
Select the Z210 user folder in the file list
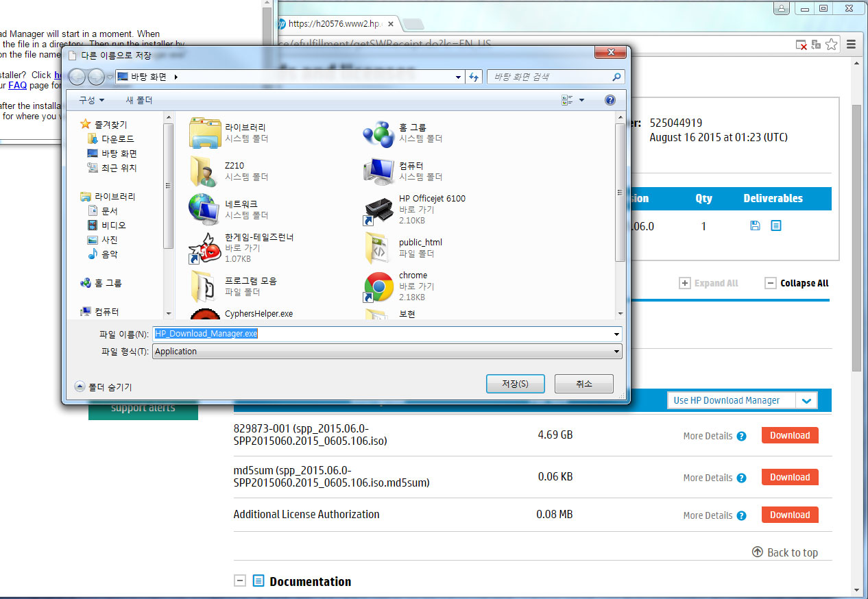pyautogui.click(x=204, y=171)
